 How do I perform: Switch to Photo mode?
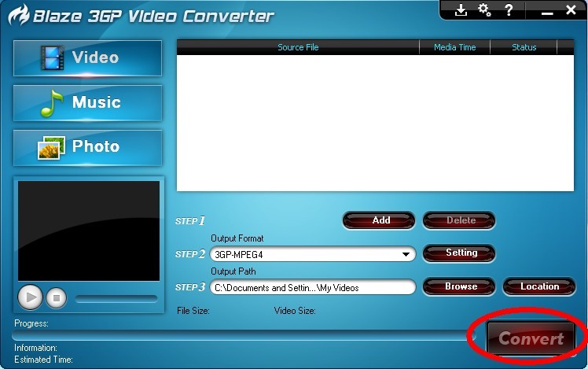[x=88, y=148]
